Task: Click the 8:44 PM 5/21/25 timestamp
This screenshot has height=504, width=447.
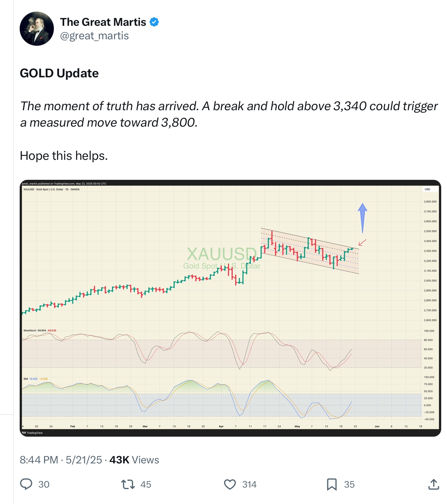Action: pyautogui.click(x=61, y=460)
